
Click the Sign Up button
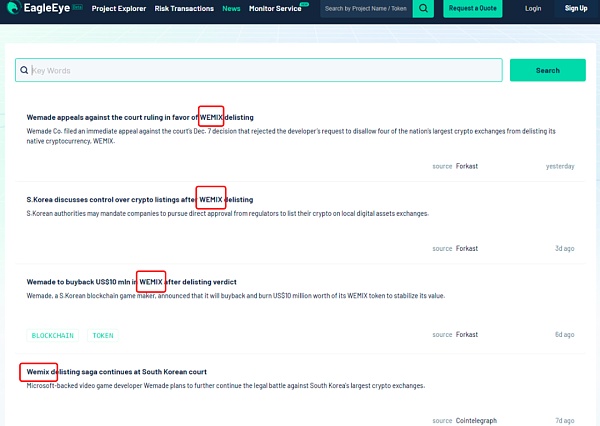point(576,8)
